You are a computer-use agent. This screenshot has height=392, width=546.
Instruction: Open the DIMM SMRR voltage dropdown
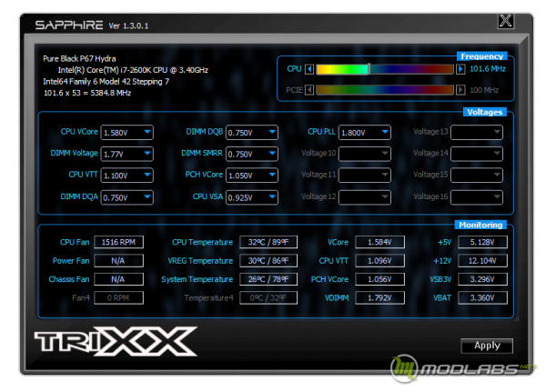(x=252, y=154)
